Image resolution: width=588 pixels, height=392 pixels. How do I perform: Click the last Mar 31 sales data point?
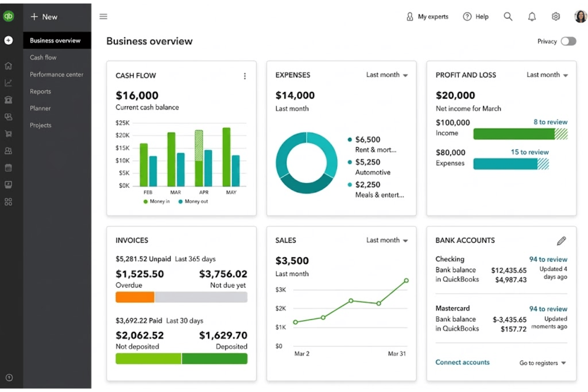point(406,280)
